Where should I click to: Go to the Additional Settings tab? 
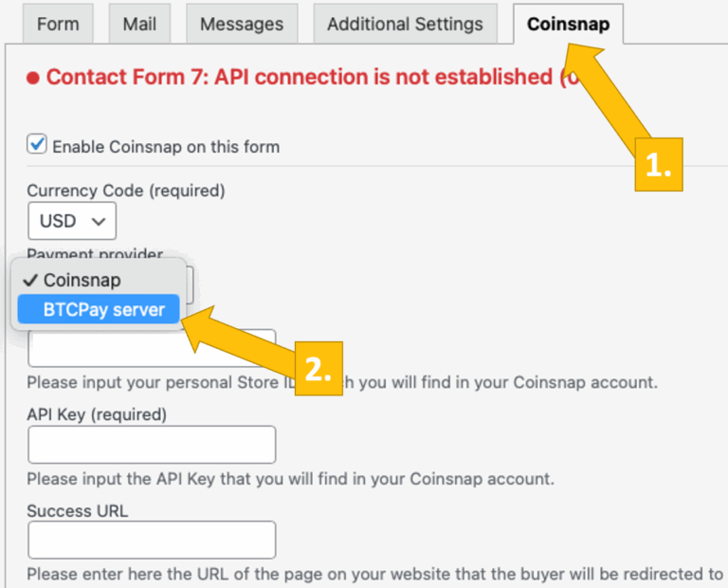(405, 24)
